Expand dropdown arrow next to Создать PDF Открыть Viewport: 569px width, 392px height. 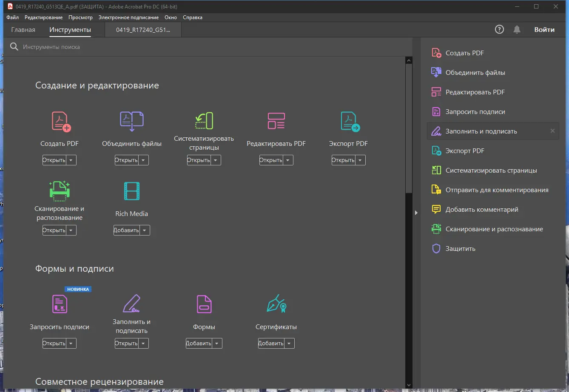tap(71, 160)
